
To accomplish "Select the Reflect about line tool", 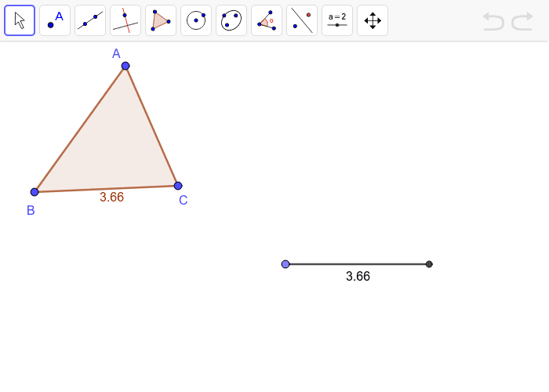I will click(x=302, y=20).
